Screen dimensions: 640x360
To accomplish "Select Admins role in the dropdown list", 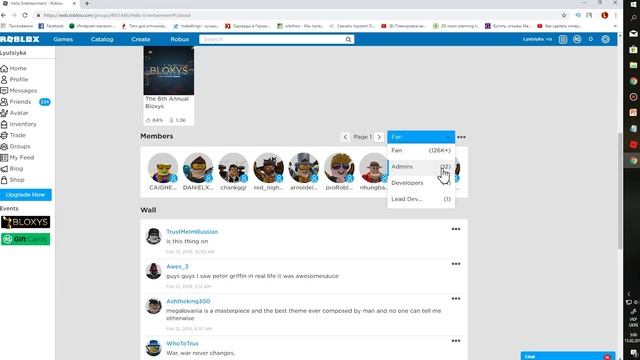I will pos(421,167).
